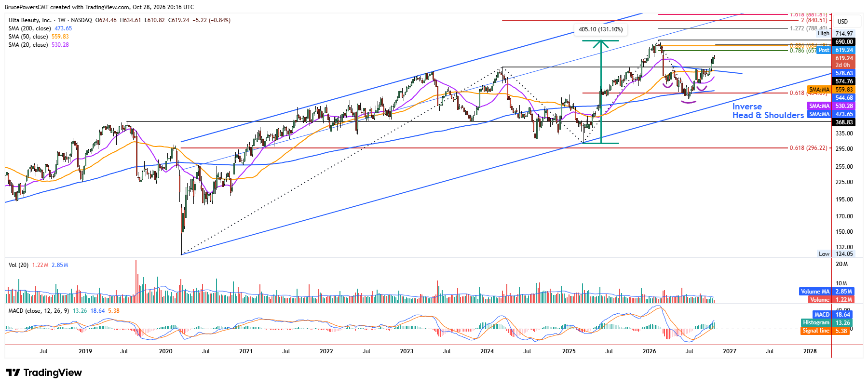
Task: Click the Volume MA 2.85M label
Action: tap(827, 292)
